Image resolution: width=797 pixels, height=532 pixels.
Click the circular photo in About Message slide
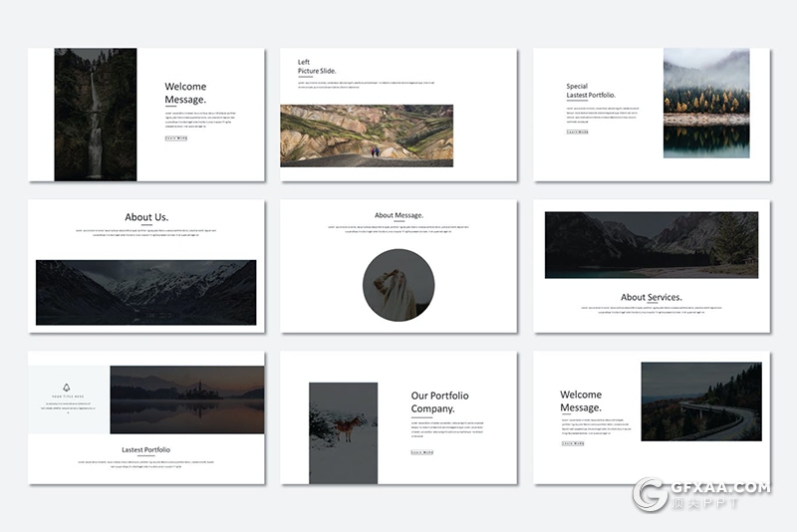[398, 284]
